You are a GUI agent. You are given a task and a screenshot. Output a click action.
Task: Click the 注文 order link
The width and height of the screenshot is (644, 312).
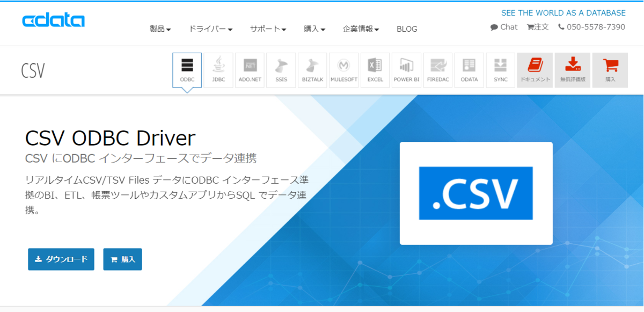(538, 27)
